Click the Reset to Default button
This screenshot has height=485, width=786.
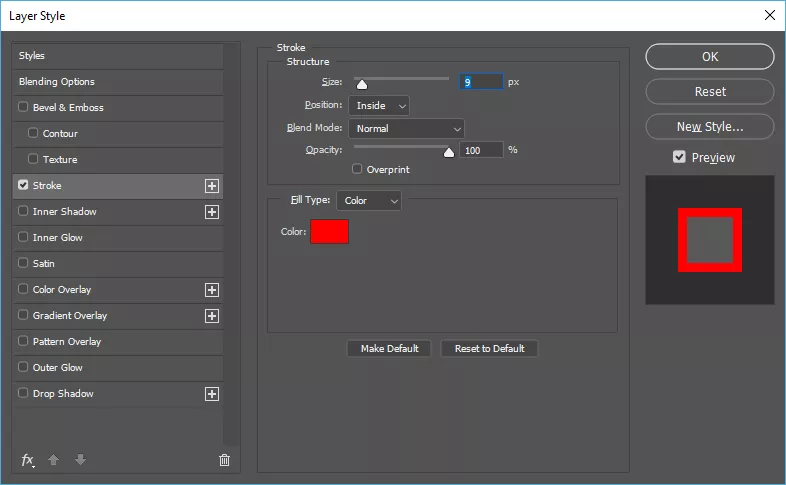tap(489, 348)
